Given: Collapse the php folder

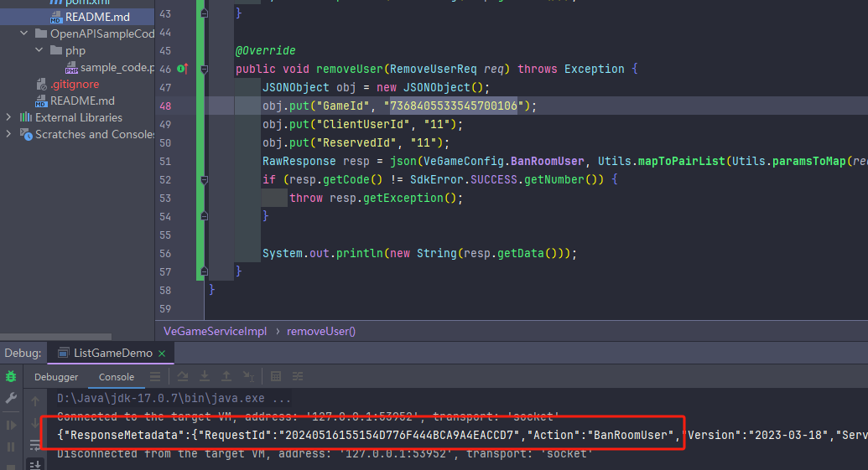Looking at the screenshot, I should (39, 49).
